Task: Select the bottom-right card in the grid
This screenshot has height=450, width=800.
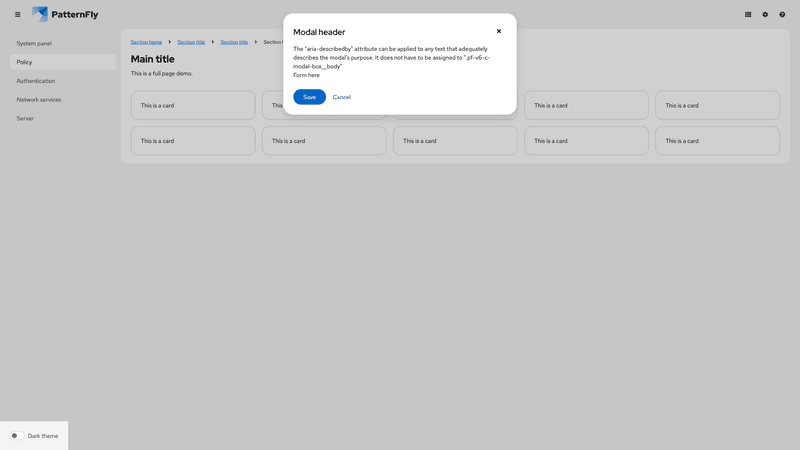Action: [717, 141]
